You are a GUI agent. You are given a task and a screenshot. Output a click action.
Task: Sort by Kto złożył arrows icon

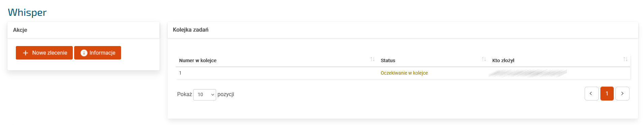(x=625, y=59)
